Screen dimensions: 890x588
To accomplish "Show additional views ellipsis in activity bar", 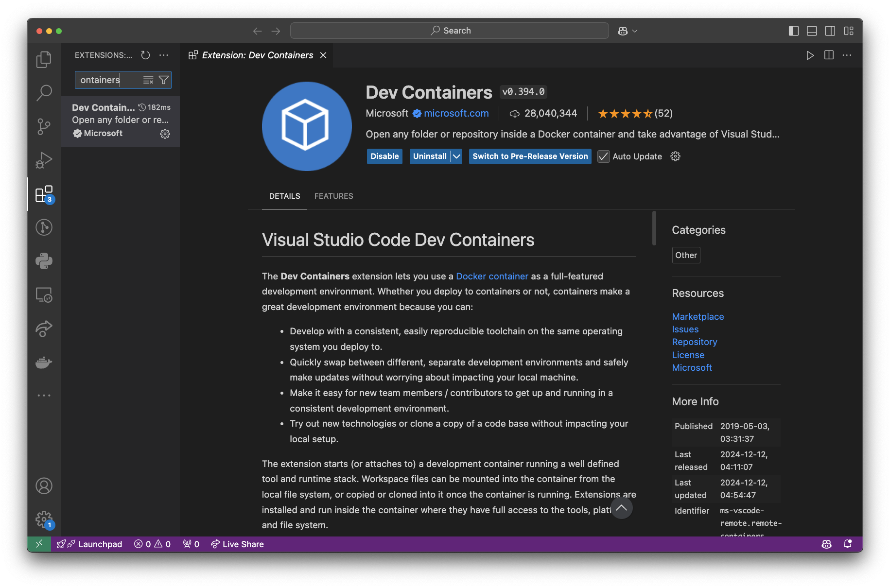I will [44, 396].
